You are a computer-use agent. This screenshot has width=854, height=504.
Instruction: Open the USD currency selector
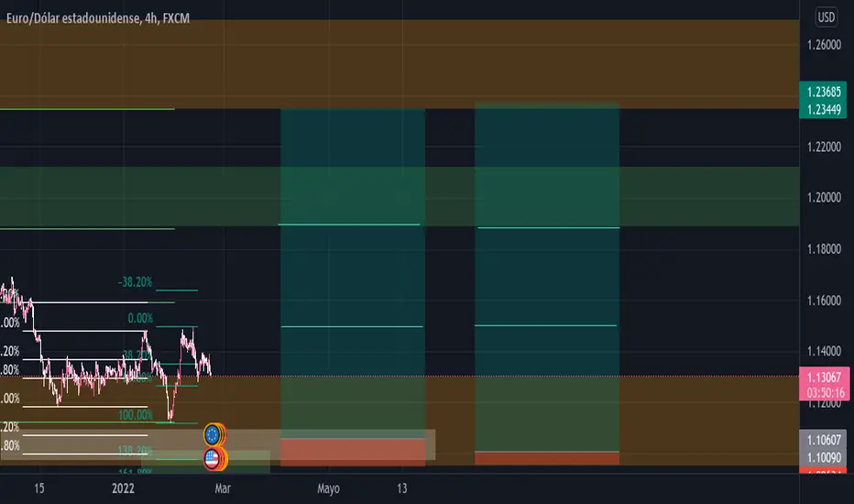[826, 16]
